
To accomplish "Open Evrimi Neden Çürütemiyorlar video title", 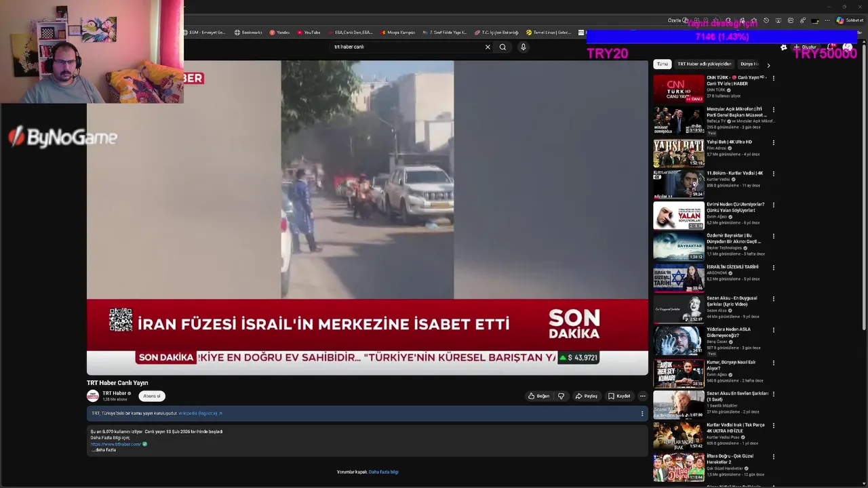I will click(x=735, y=207).
